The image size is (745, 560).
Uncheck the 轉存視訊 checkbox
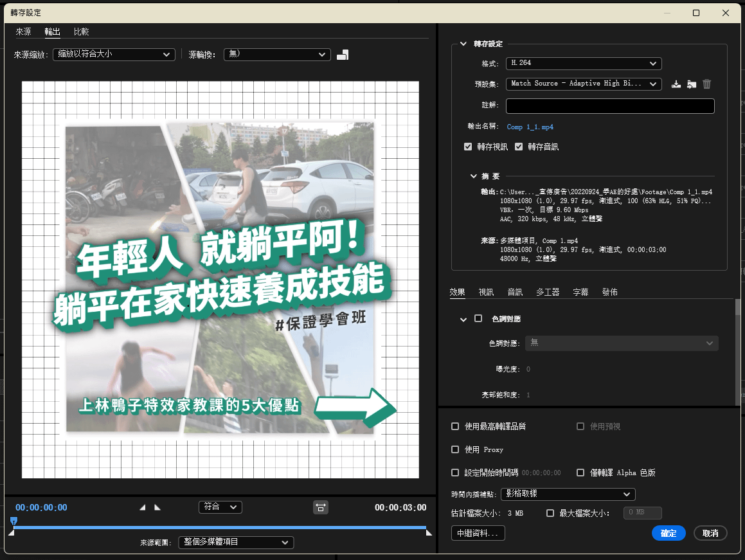(x=468, y=147)
